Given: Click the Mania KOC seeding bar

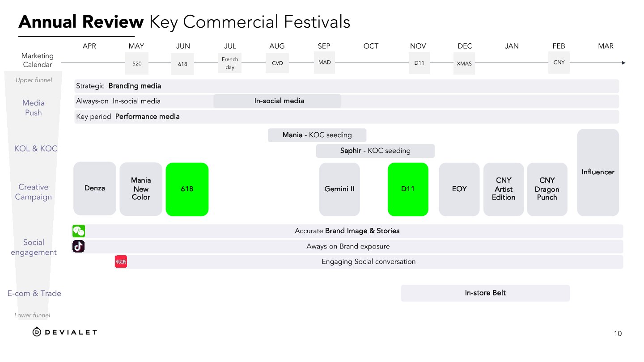Looking at the screenshot, I should pos(317,135).
